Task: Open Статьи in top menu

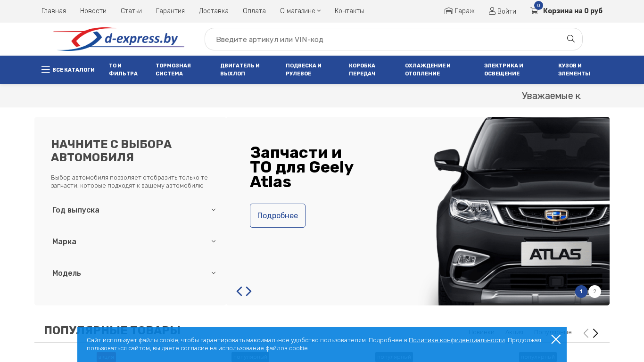Action: (x=131, y=11)
